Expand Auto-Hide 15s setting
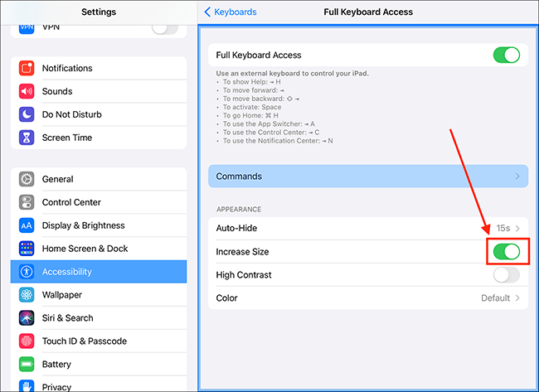 [x=507, y=228]
